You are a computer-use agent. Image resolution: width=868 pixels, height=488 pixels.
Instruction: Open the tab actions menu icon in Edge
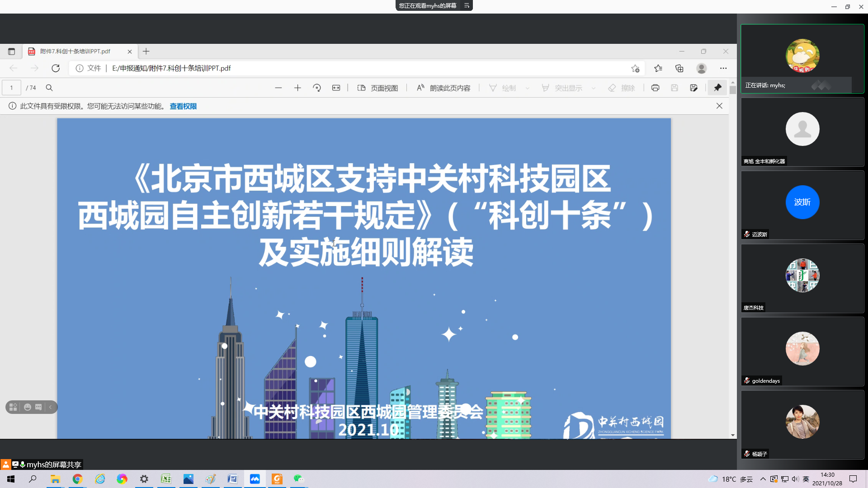pyautogui.click(x=11, y=52)
